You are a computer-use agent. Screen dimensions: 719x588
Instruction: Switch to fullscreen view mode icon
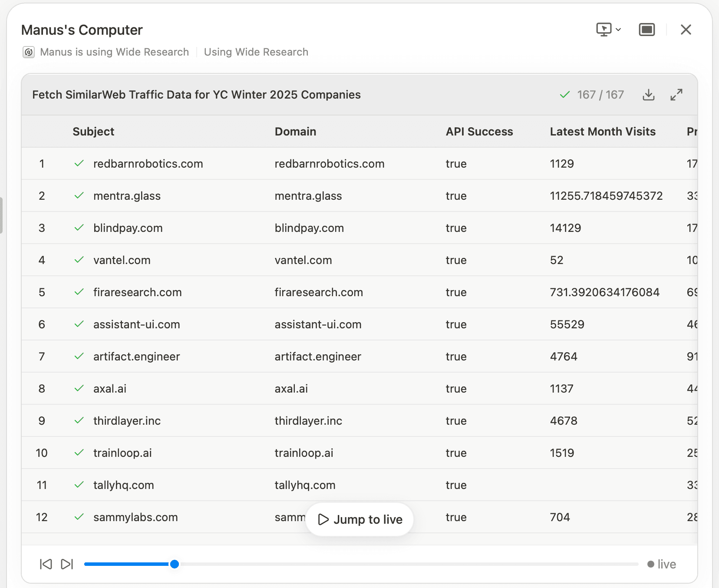[x=646, y=30]
